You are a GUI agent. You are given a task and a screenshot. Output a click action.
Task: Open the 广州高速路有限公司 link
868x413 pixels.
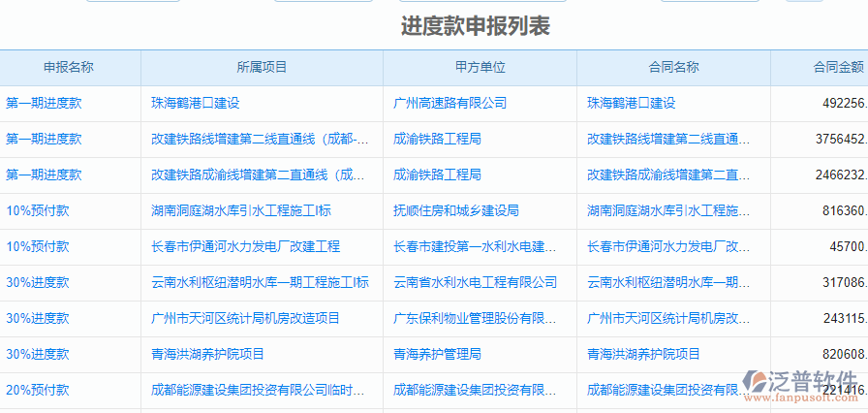tap(450, 104)
